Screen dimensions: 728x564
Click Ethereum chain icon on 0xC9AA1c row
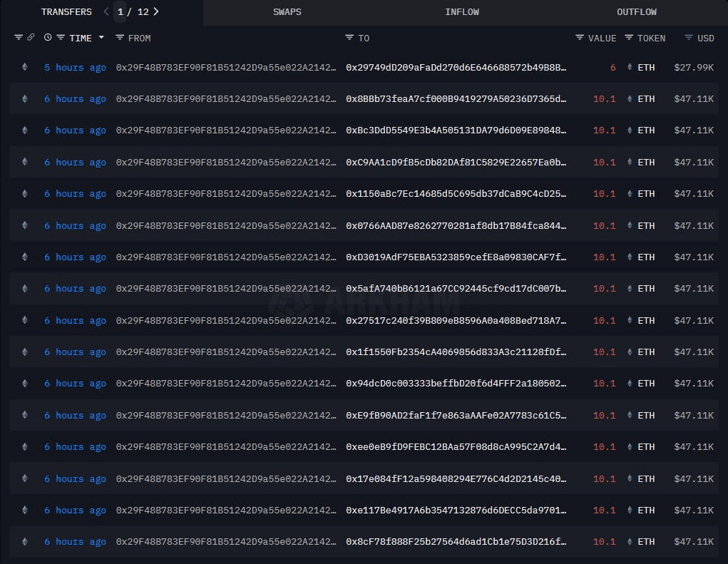pyautogui.click(x=25, y=162)
